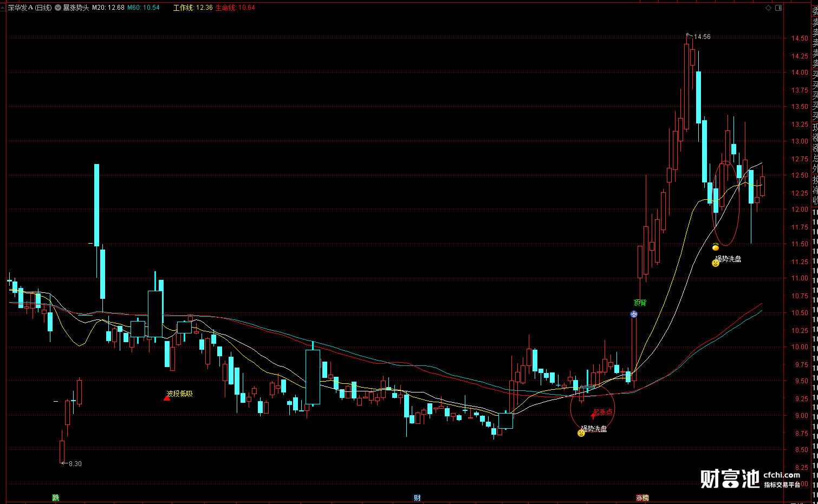The height and width of the screenshot is (504, 818).
Task: Click the 10.50 price axis label
Action: coord(800,312)
